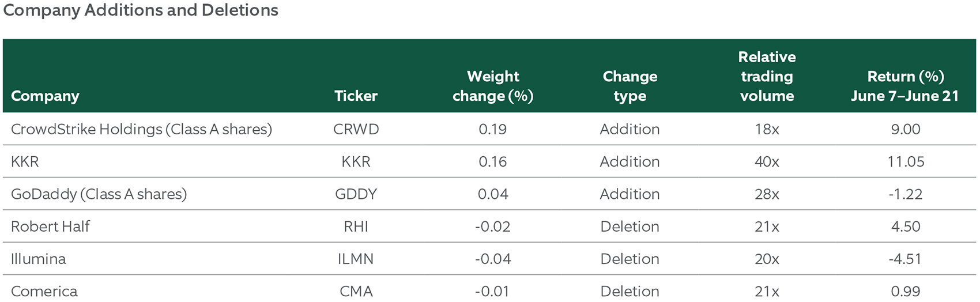Select the Company Additions and Deletions title

pyautogui.click(x=141, y=10)
